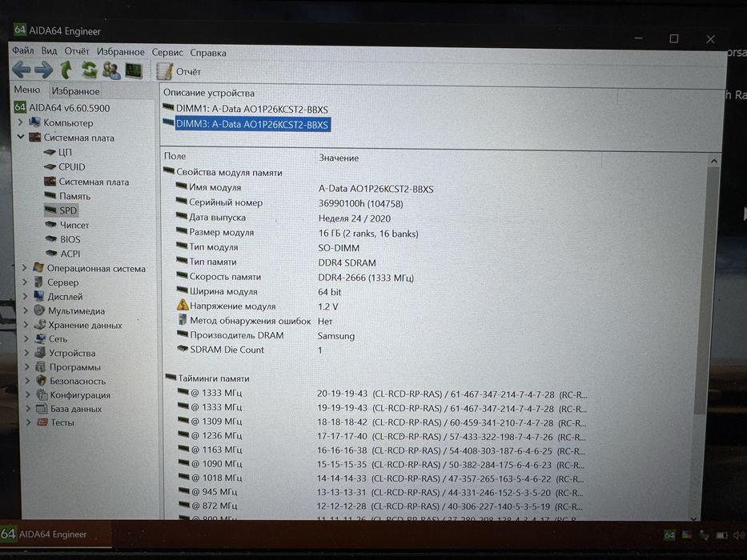Click the Значение column header
The height and width of the screenshot is (560, 747).
pos(338,158)
